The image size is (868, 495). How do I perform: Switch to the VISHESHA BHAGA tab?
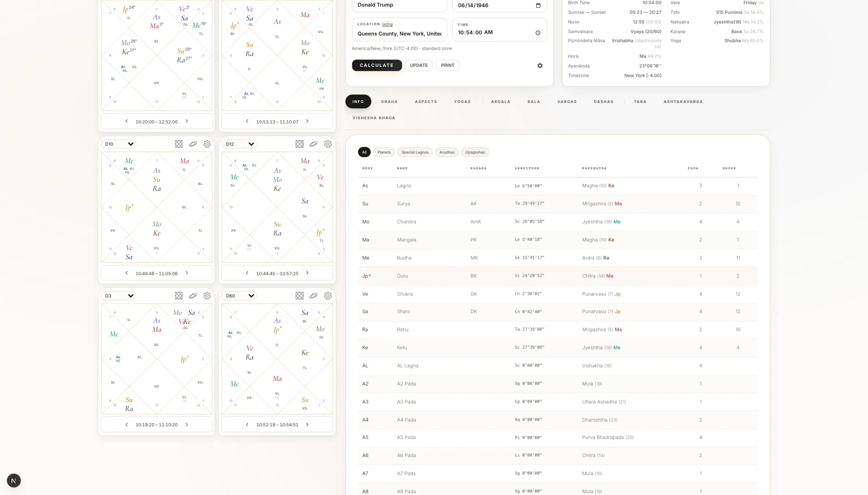(374, 118)
